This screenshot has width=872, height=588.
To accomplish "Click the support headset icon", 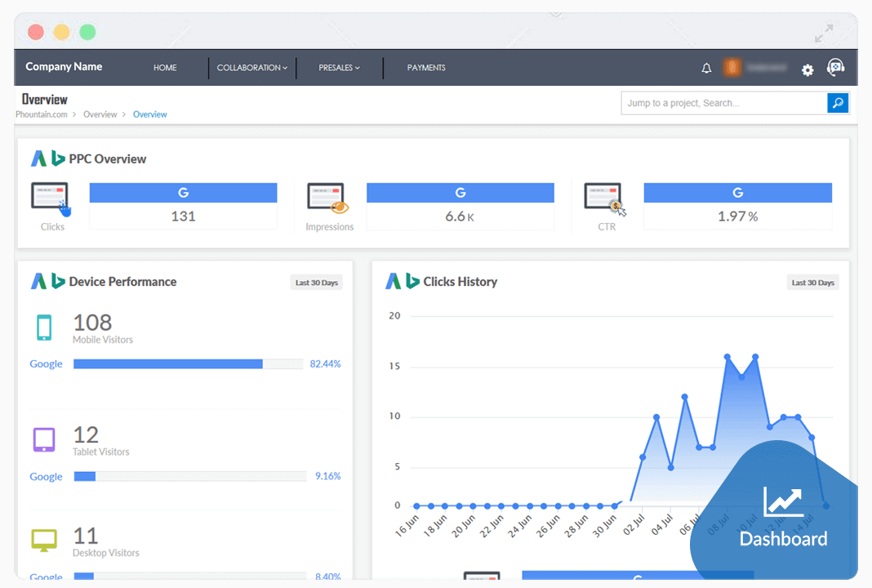I will [x=835, y=69].
